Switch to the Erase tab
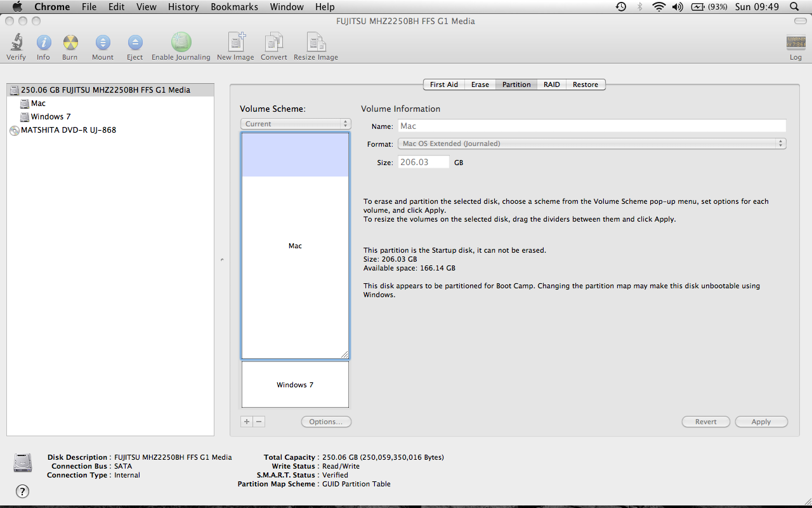 pyautogui.click(x=480, y=84)
